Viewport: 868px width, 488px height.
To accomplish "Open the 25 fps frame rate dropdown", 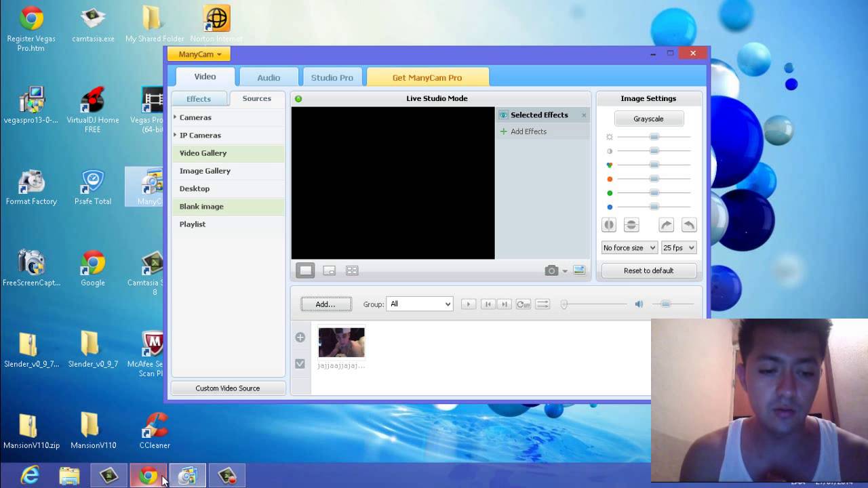I will point(679,248).
